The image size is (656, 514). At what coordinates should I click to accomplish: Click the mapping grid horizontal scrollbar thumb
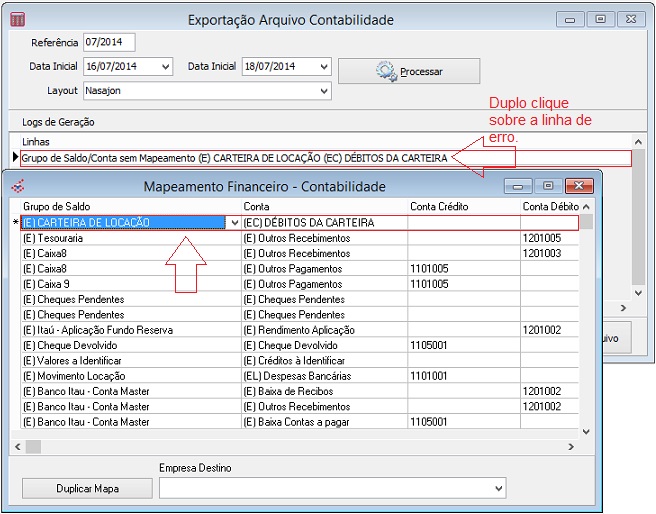33,447
